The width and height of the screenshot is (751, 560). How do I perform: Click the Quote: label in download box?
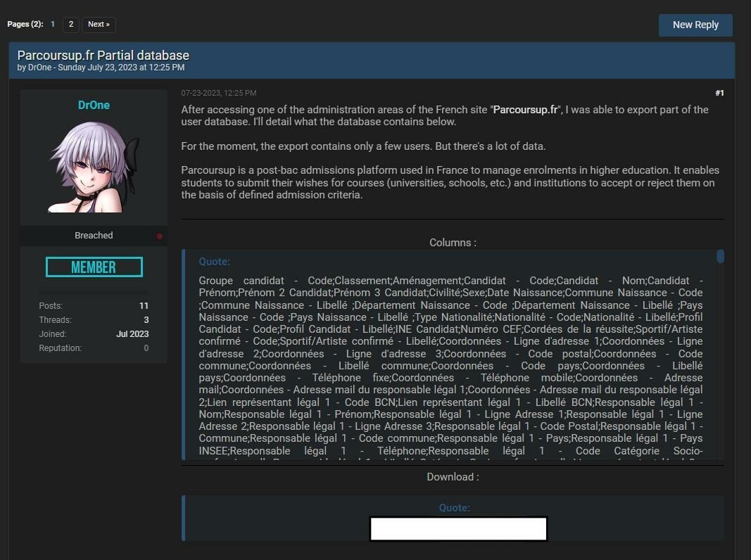coord(454,508)
